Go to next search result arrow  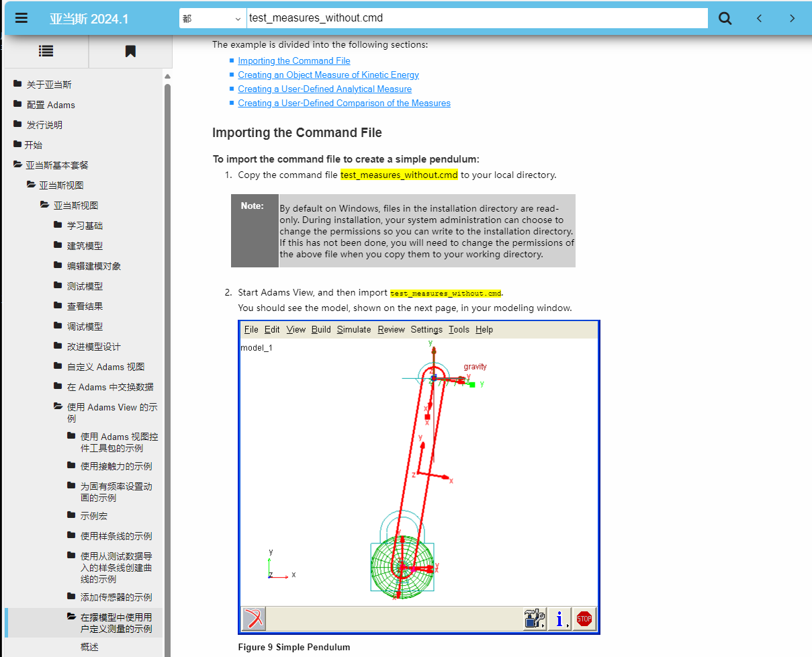coord(793,18)
